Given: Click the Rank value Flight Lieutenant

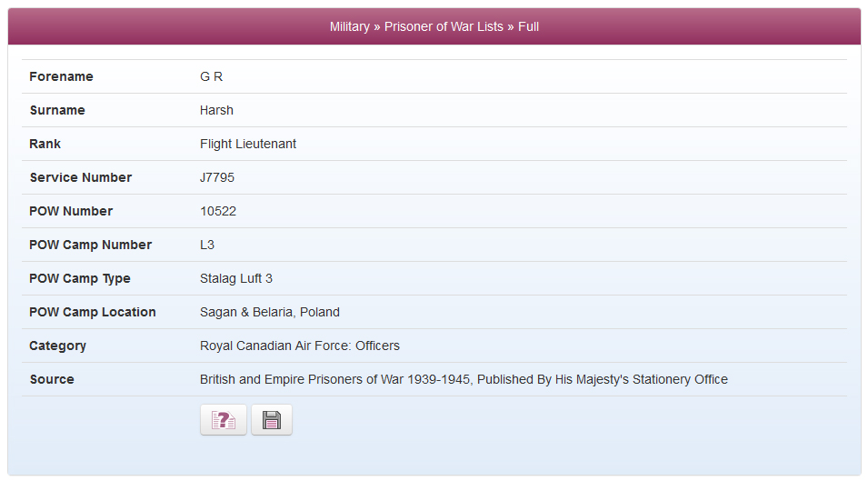Looking at the screenshot, I should pos(248,144).
